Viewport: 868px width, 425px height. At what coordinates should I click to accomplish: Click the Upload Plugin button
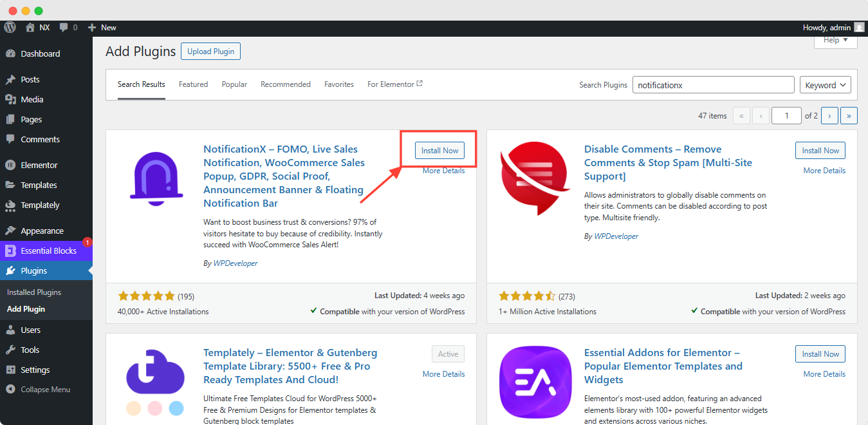[x=211, y=52]
